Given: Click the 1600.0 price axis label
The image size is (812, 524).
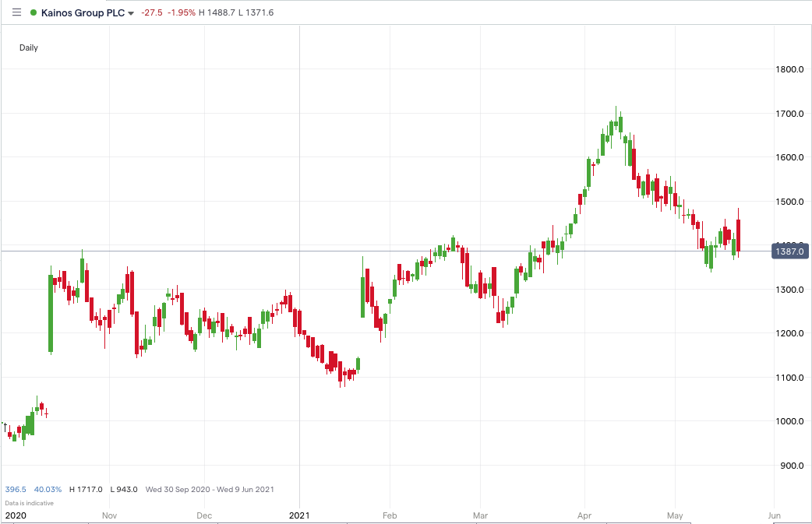Looking at the screenshot, I should [788, 157].
